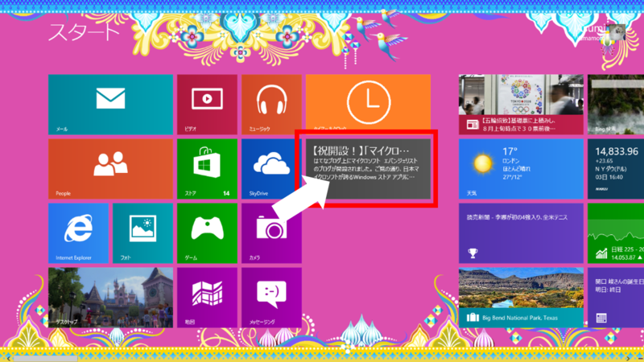Open the calendar birthday reminder tile
The width and height of the screenshot is (644, 362).
click(x=616, y=298)
